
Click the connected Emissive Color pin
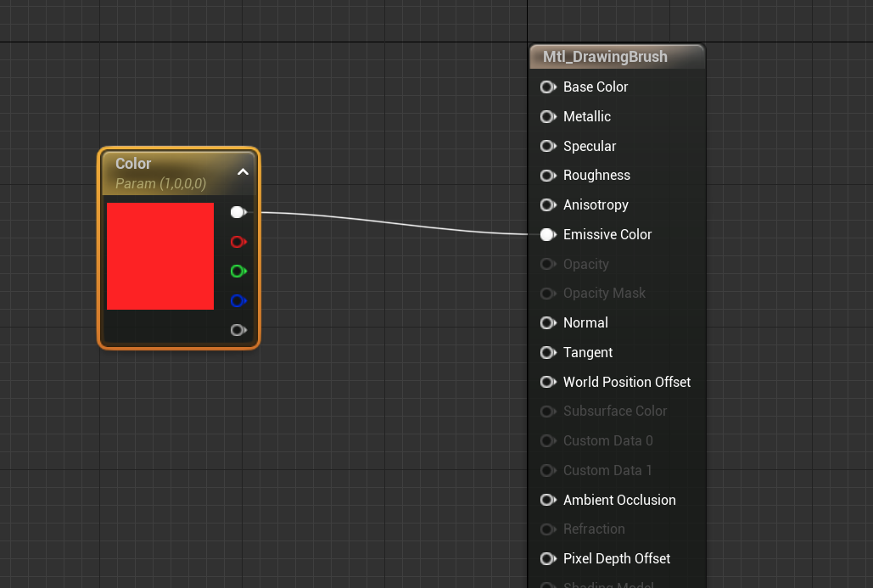coord(548,234)
